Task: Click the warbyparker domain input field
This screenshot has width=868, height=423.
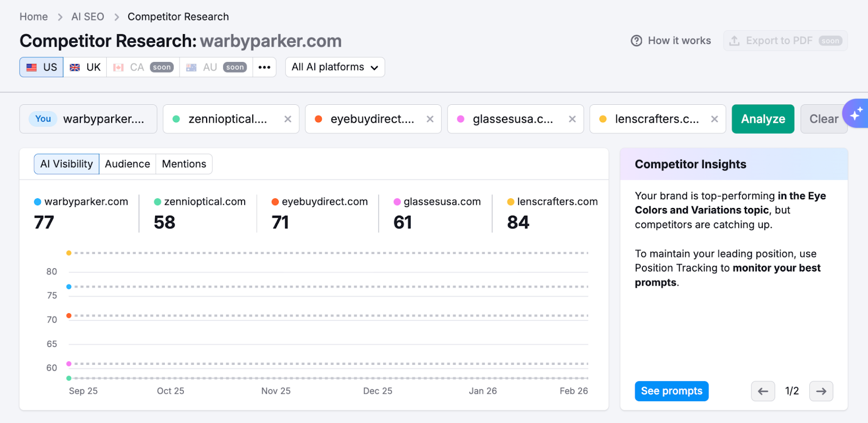Action: click(103, 119)
